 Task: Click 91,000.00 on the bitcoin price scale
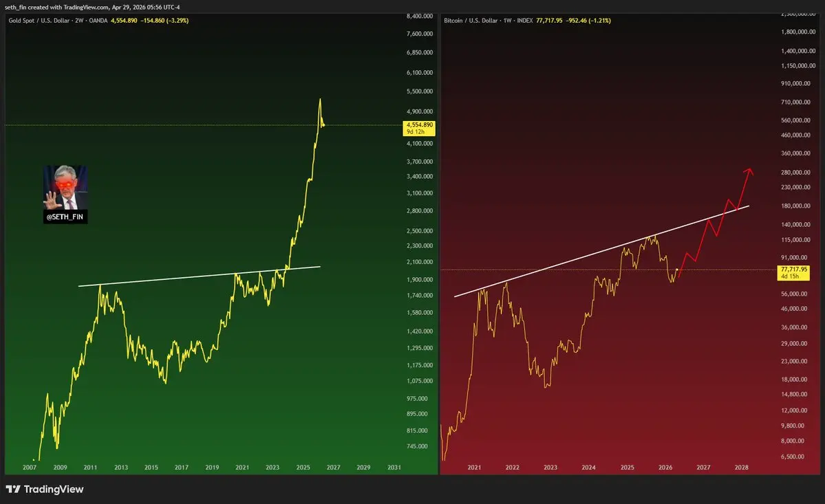[x=794, y=258]
